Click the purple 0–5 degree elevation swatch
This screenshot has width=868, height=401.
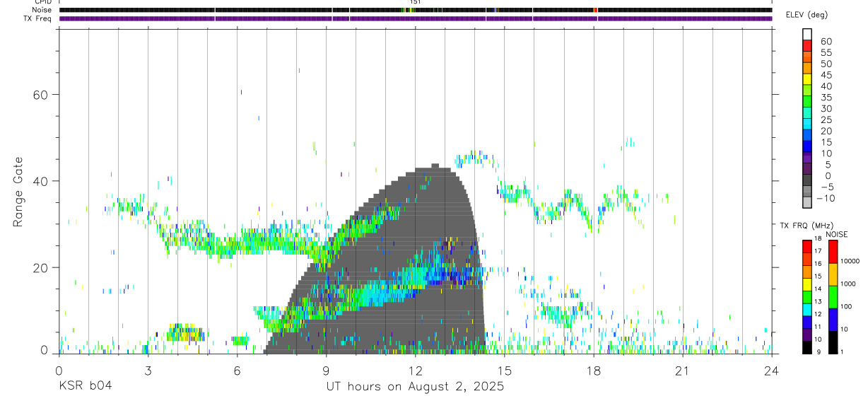[807, 168]
